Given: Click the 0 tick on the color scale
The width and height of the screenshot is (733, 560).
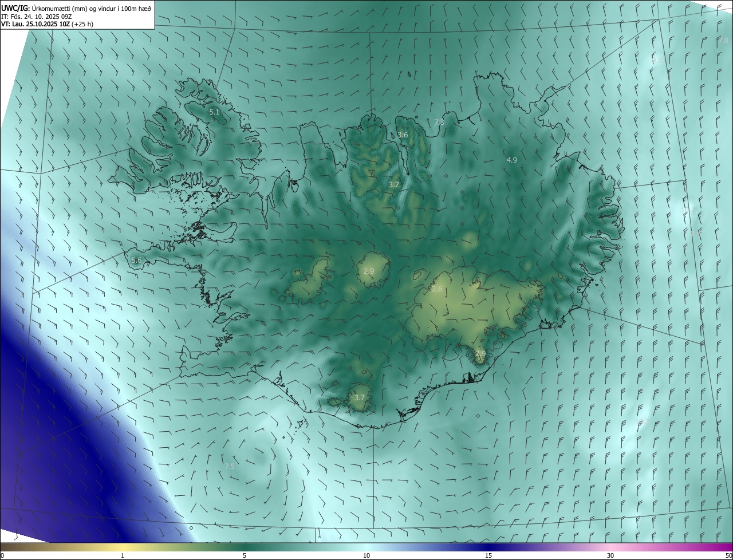Looking at the screenshot, I should [2, 556].
